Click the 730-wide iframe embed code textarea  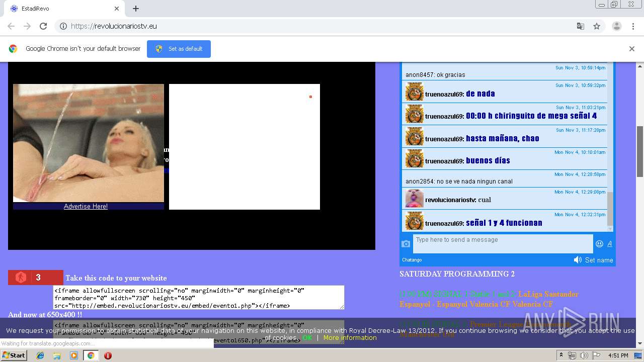pyautogui.click(x=199, y=298)
